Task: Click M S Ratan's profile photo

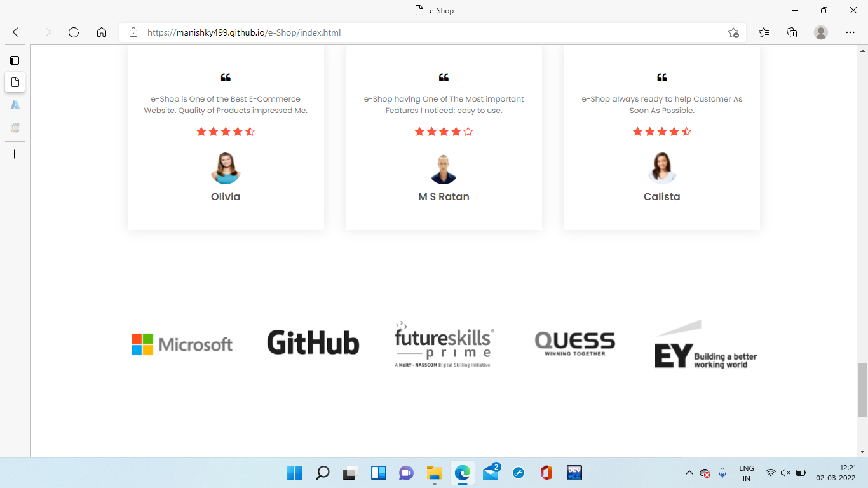Action: click(x=444, y=168)
